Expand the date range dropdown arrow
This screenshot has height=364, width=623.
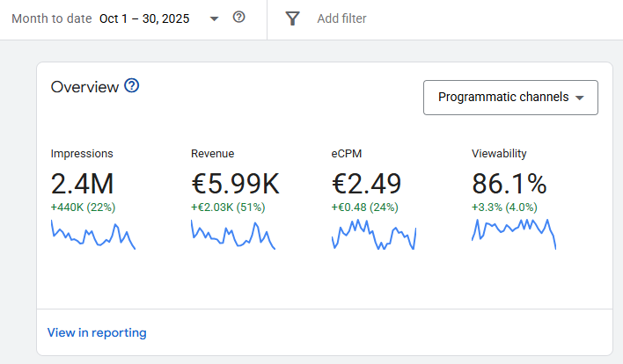tap(214, 18)
